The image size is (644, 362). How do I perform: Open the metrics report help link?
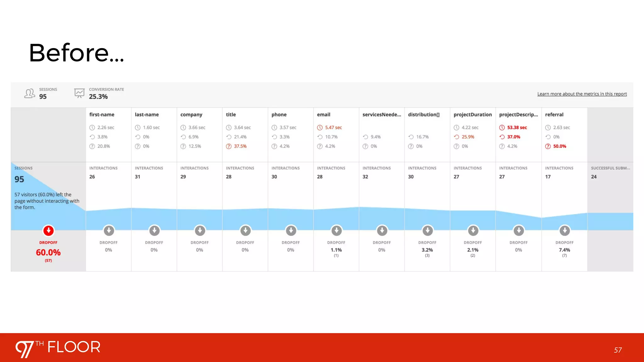(x=582, y=94)
